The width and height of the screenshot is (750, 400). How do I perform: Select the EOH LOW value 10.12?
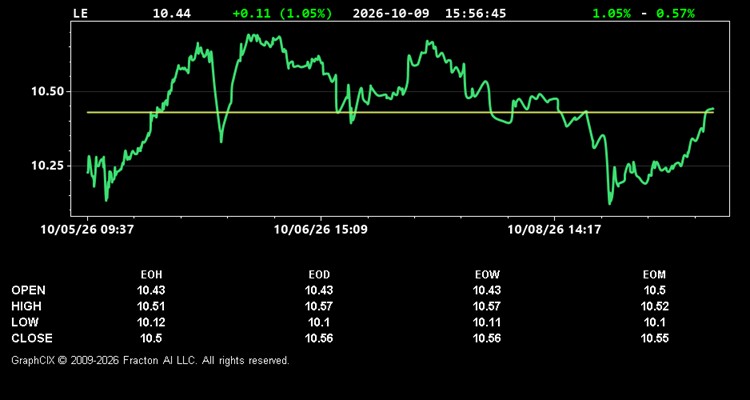[x=151, y=322]
